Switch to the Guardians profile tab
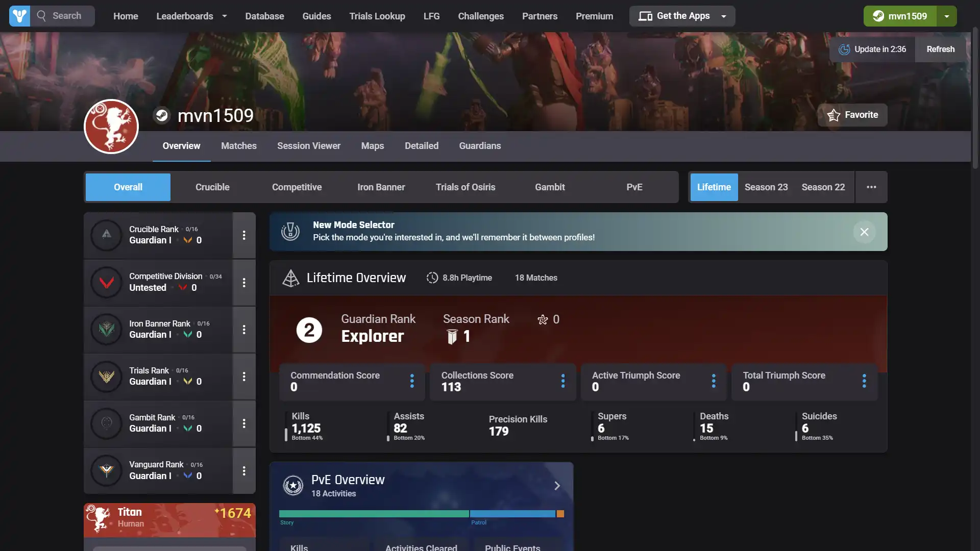This screenshot has width=980, height=551. click(480, 146)
